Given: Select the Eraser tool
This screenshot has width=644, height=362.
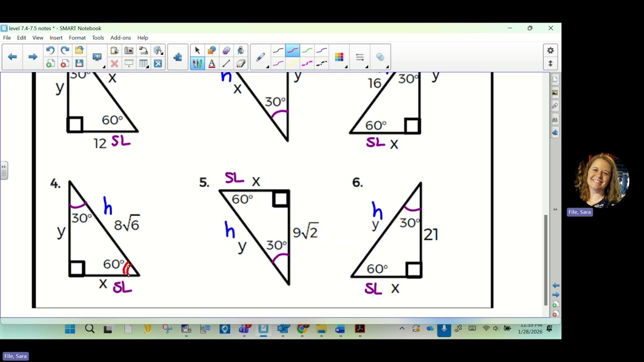Looking at the screenshot, I should click(x=241, y=64).
